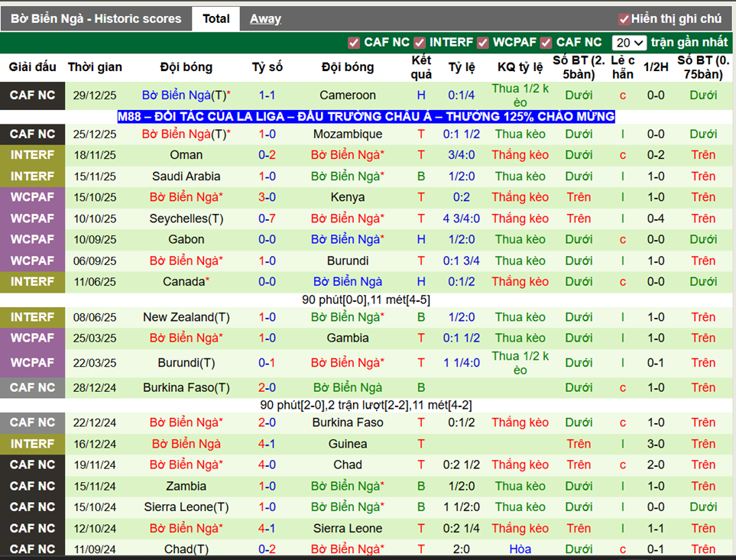Image resolution: width=736 pixels, height=560 pixels.
Task: Click the half-time score 0-4
Action: (656, 218)
